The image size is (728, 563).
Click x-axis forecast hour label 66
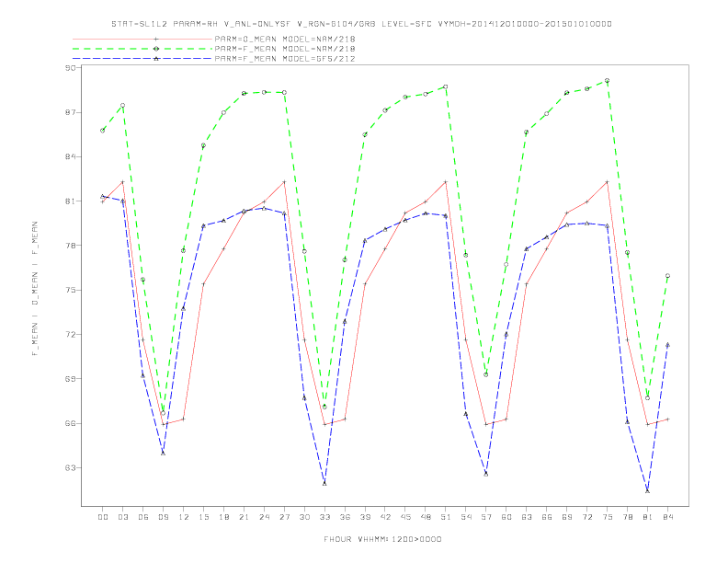point(547,517)
